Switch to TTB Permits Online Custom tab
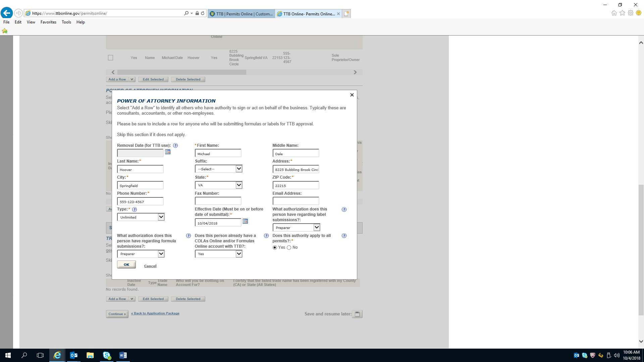 coord(241,14)
